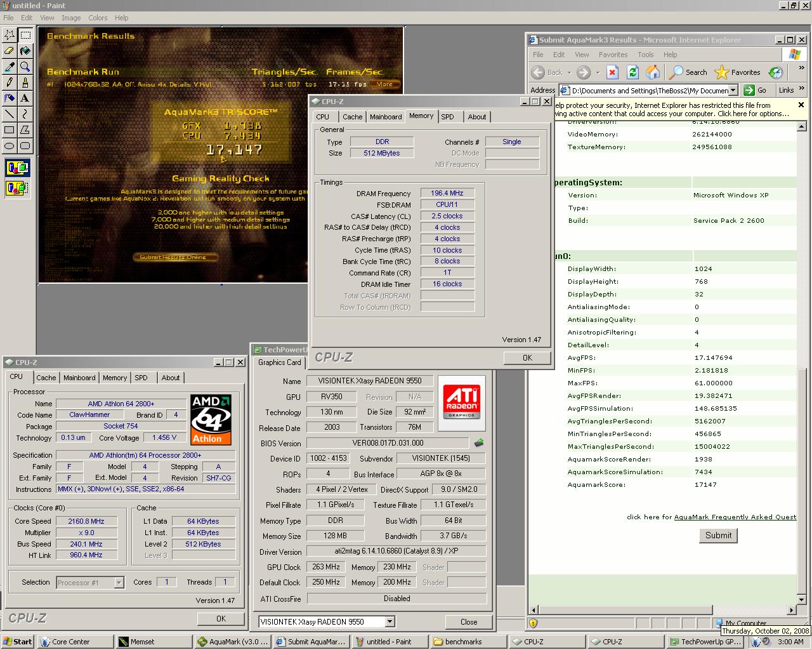
Task: Open Favorites in Internet Explorer toolbar
Action: [x=738, y=72]
